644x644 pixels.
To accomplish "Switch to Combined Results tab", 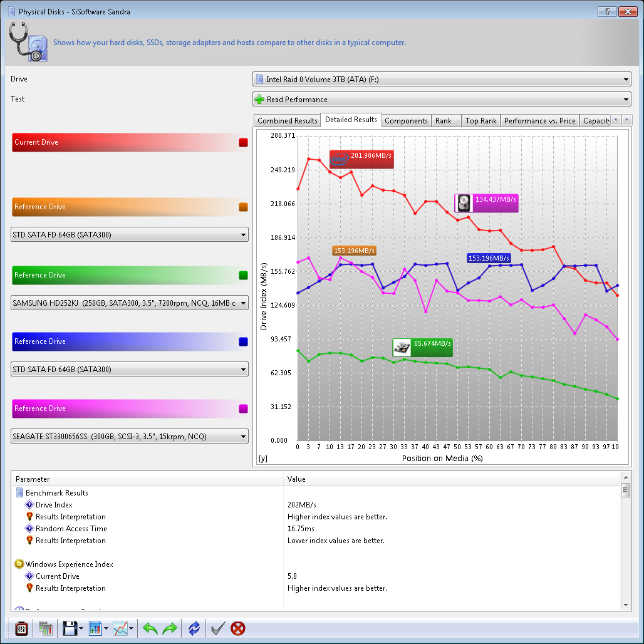I will pyautogui.click(x=287, y=121).
